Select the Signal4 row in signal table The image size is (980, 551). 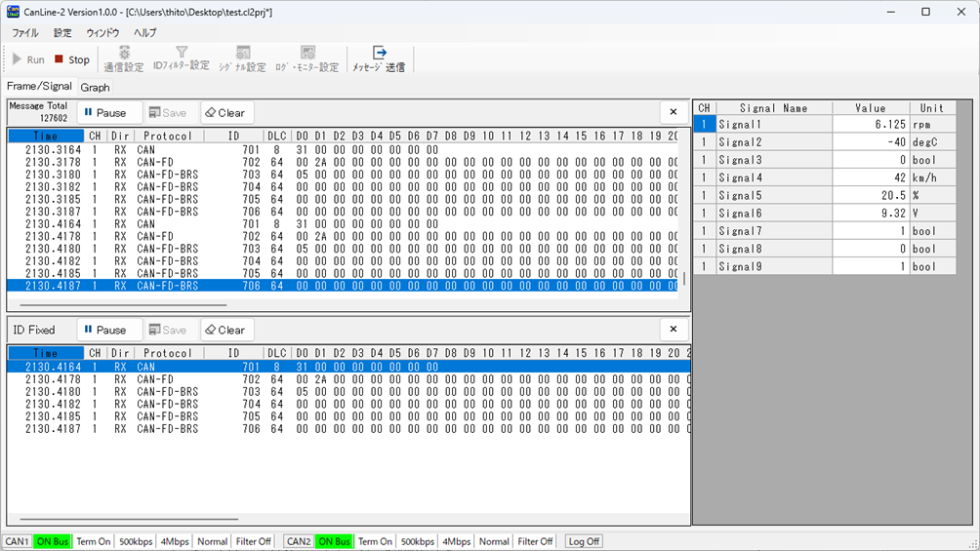[773, 177]
